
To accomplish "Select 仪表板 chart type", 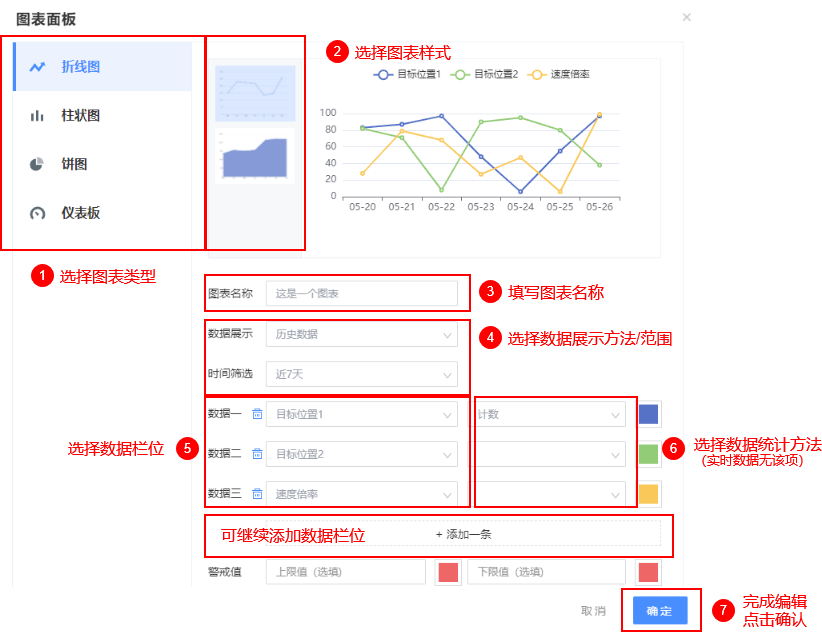I will click(102, 213).
